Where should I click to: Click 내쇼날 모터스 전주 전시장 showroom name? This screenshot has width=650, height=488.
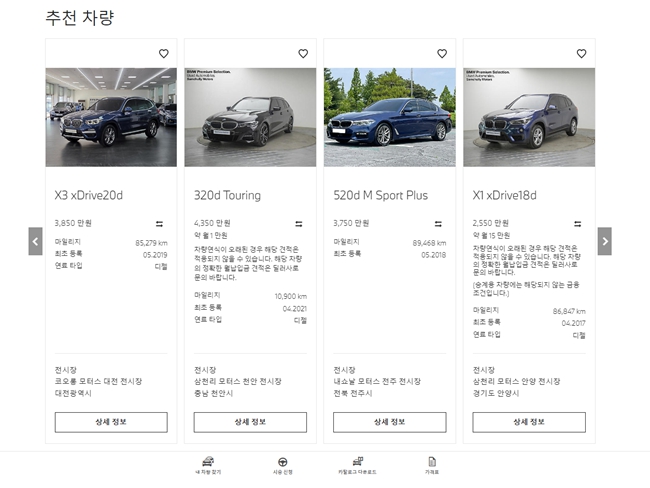tap(377, 381)
